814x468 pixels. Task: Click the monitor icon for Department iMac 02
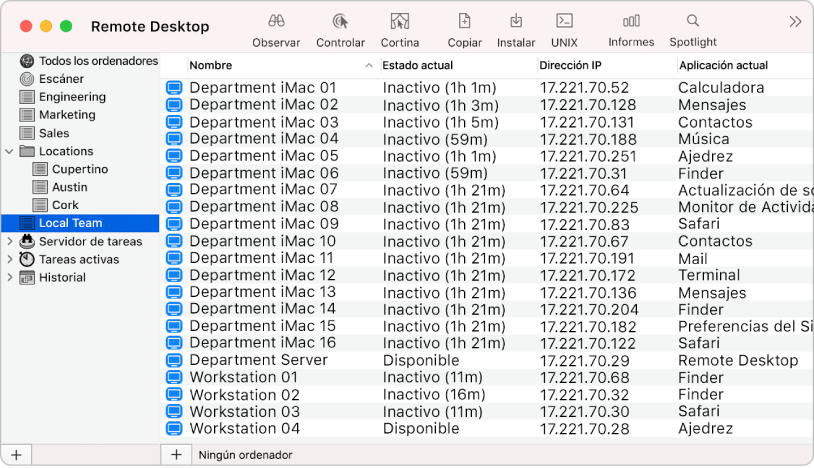tap(174, 105)
